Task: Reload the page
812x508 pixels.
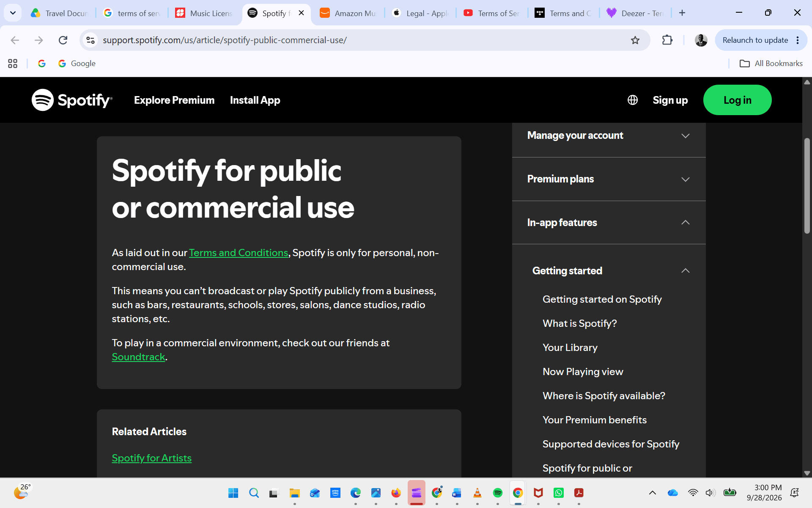Action: pos(63,40)
